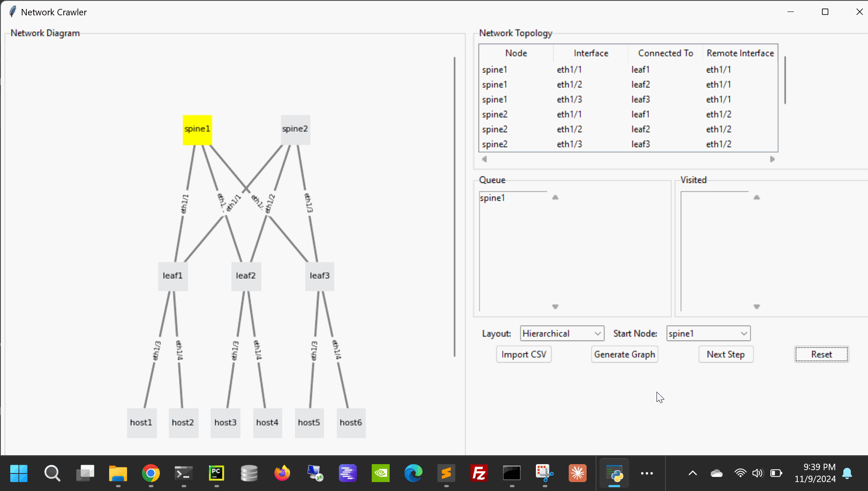Launch FileZilla from the taskbar
The image size is (868, 491).
coord(479,473)
